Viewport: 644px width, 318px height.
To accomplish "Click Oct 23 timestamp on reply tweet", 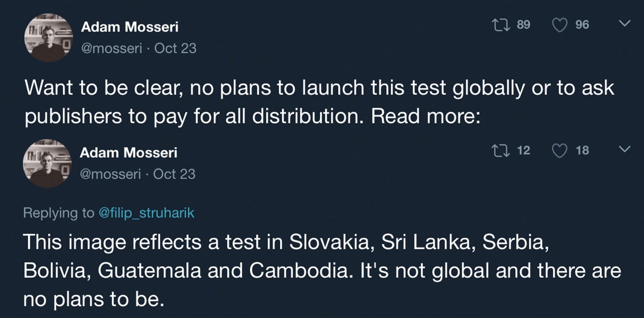I will click(174, 174).
